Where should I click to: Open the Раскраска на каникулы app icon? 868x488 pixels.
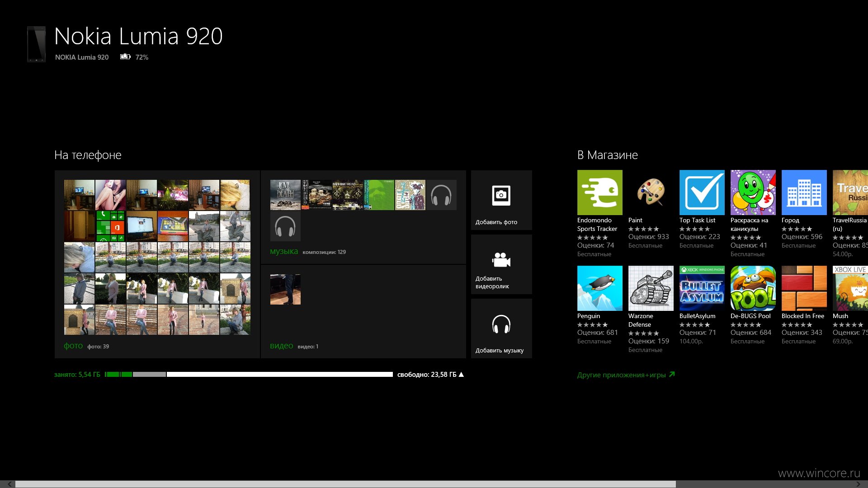coord(753,192)
